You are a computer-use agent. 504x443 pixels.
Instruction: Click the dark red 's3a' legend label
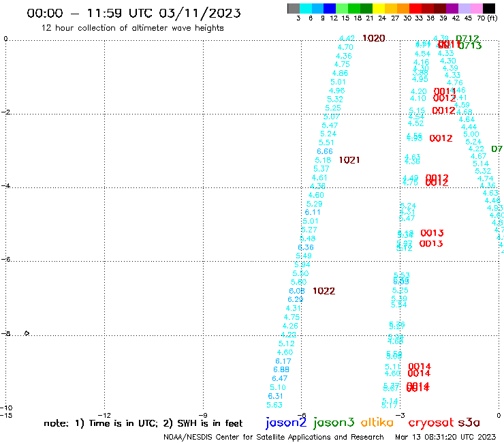click(469, 423)
